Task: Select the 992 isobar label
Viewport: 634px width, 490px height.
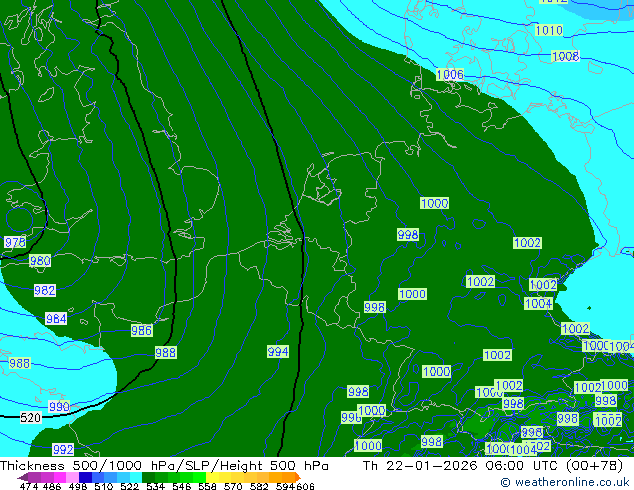Action: (x=63, y=449)
